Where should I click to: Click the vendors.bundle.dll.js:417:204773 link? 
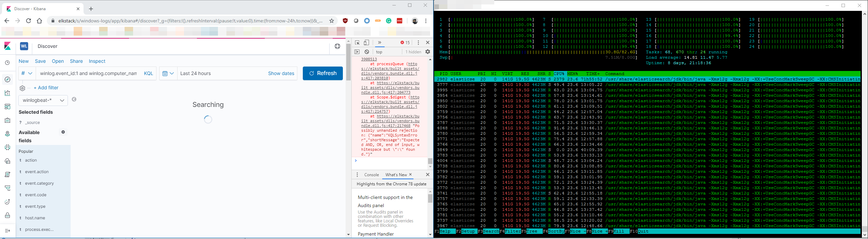click(x=390, y=88)
